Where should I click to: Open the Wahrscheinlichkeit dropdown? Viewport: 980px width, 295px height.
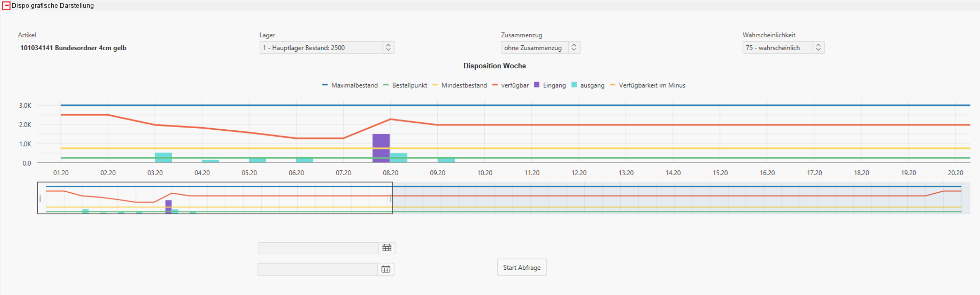tap(783, 47)
